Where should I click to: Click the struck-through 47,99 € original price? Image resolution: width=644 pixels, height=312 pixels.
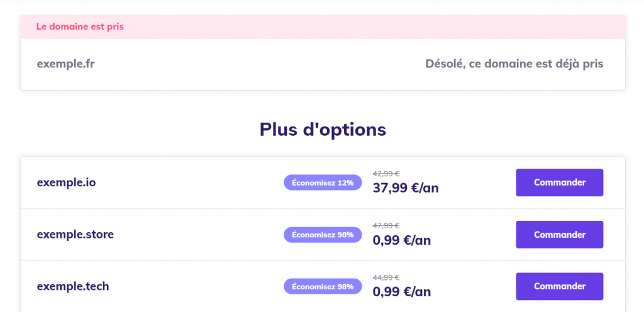click(x=386, y=225)
